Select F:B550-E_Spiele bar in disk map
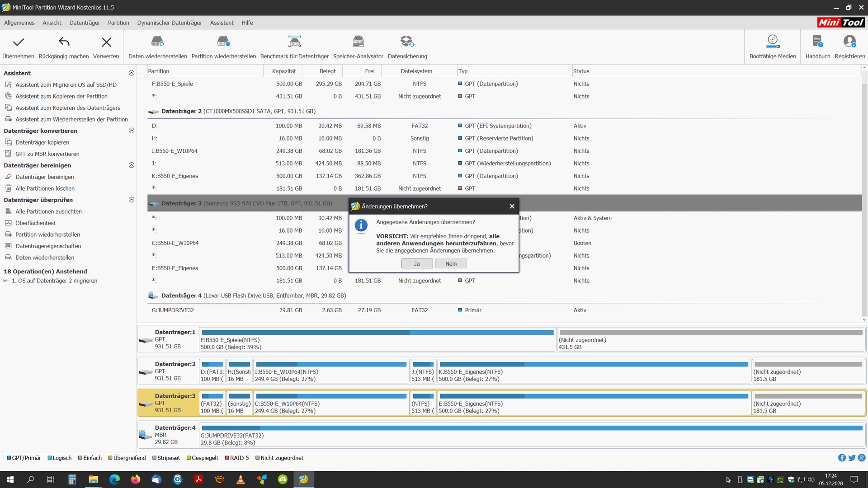Viewport: 868px width, 488px height. pos(377,340)
